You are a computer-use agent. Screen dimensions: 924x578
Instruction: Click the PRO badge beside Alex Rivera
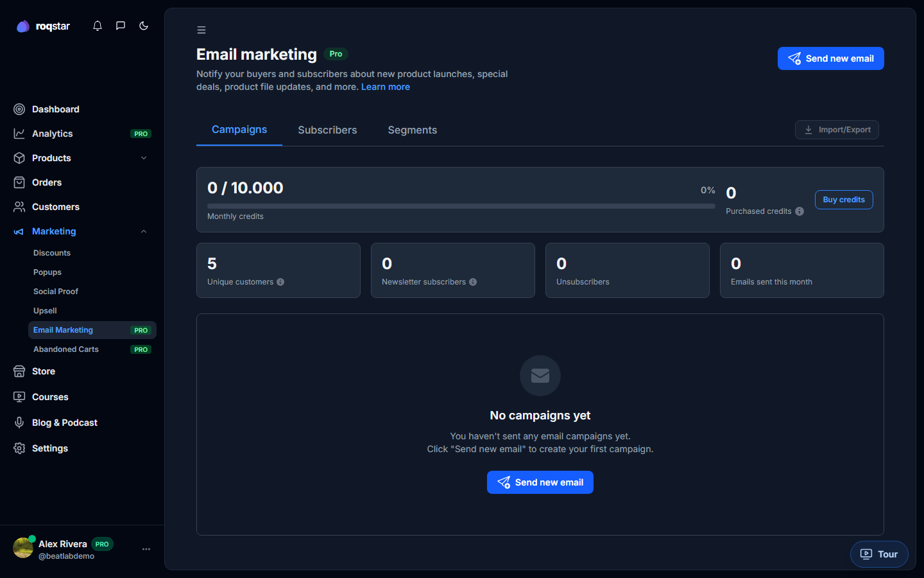[x=102, y=544]
